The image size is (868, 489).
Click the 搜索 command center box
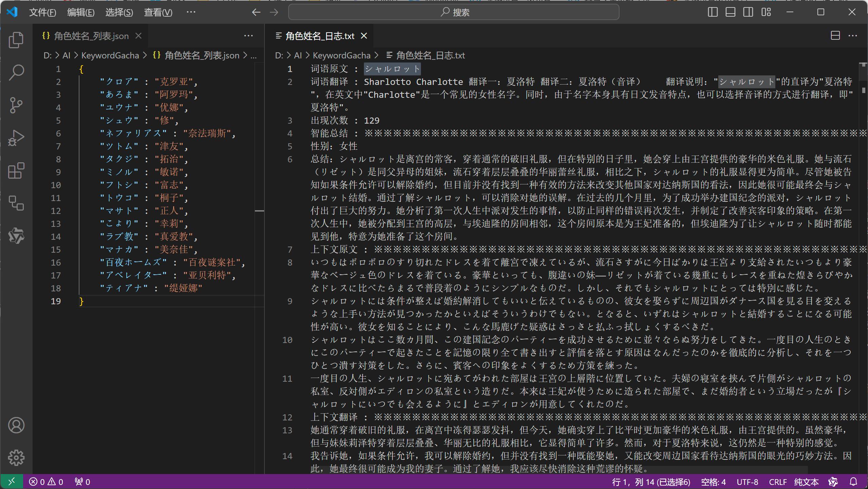click(x=454, y=12)
